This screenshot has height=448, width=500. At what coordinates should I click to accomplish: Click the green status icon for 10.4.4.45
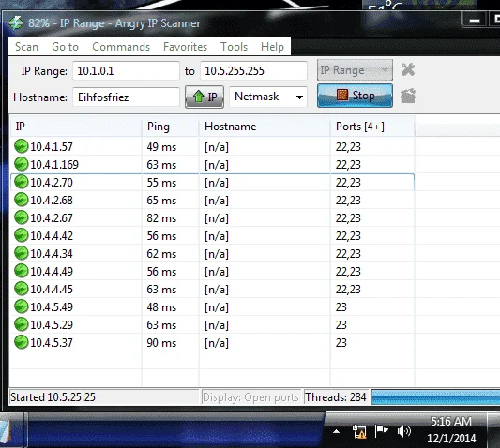pos(22,289)
